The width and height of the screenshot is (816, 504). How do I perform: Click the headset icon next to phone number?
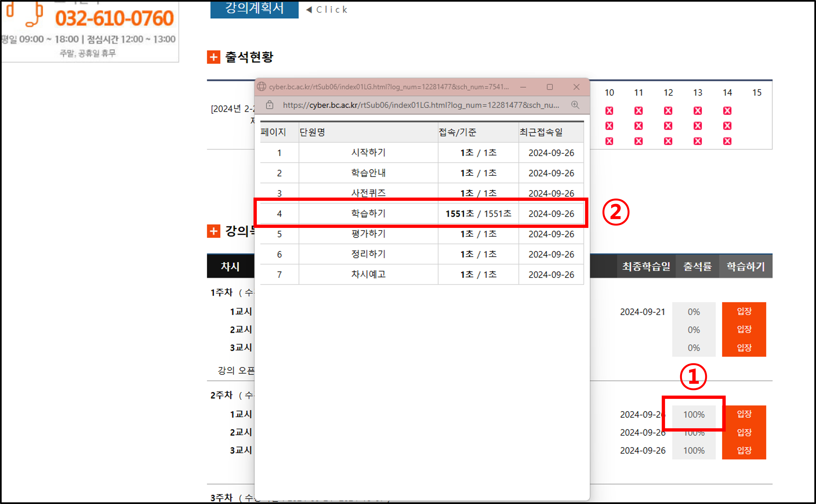click(25, 14)
